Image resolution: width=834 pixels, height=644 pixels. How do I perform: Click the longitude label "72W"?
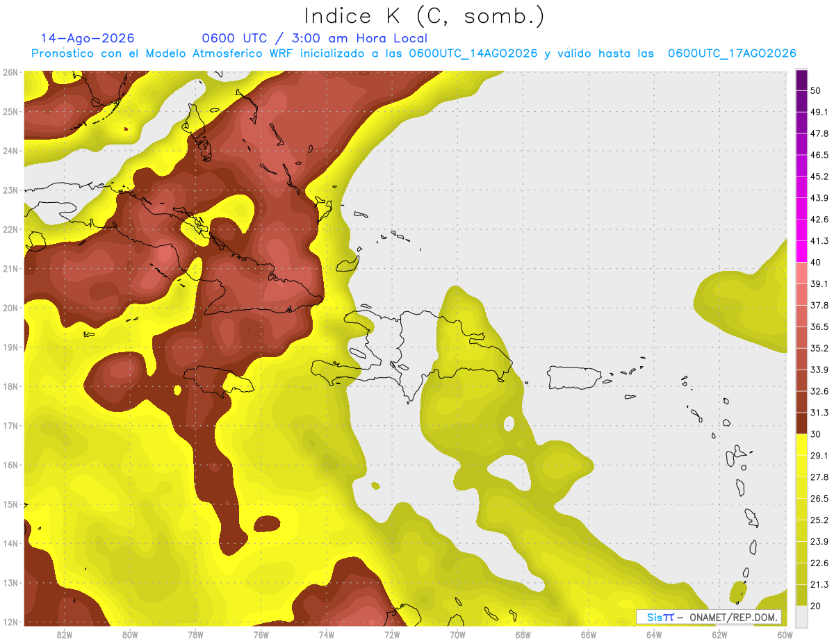pos(392,635)
